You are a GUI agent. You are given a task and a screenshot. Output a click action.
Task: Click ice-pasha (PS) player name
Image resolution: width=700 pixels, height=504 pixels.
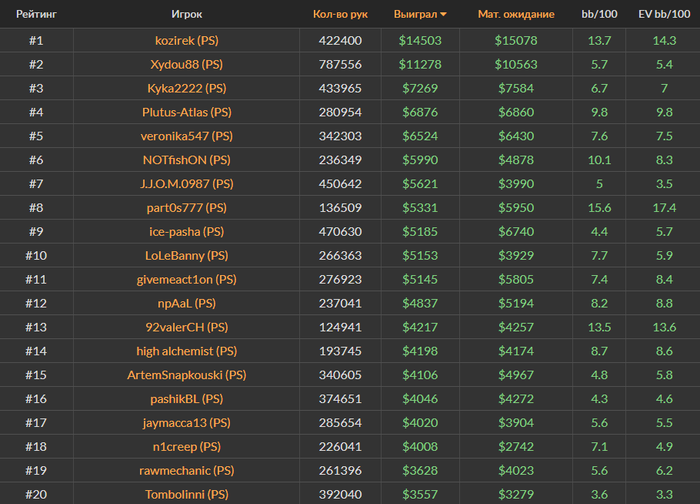click(187, 232)
